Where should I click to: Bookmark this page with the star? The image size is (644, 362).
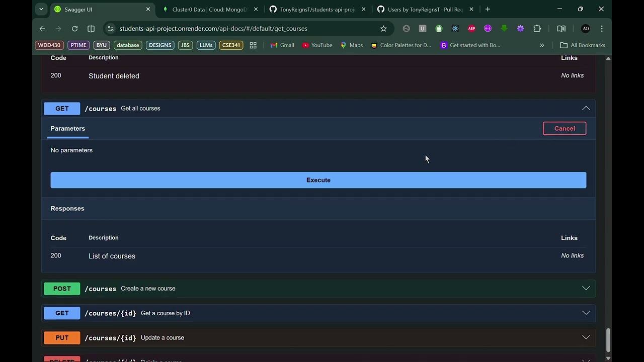click(383, 29)
